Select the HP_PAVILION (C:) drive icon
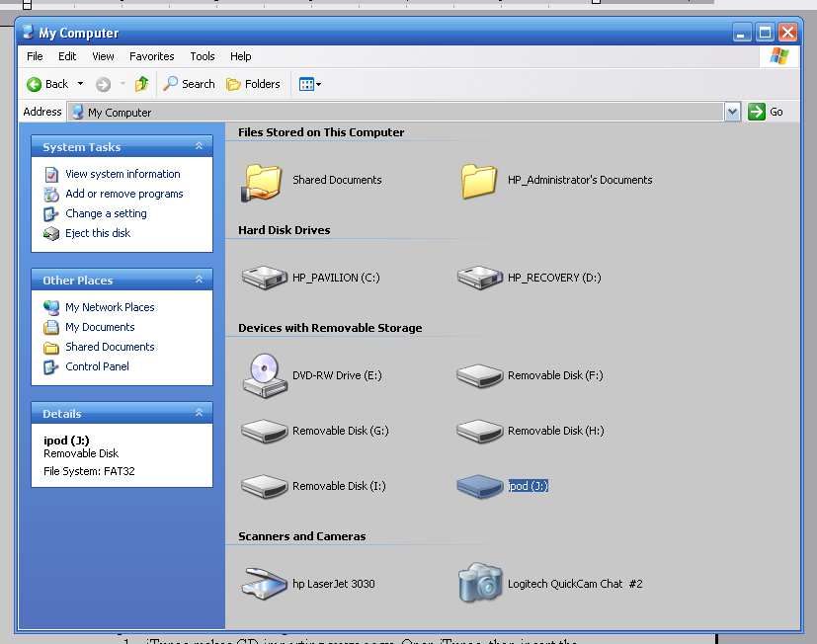 (x=264, y=278)
